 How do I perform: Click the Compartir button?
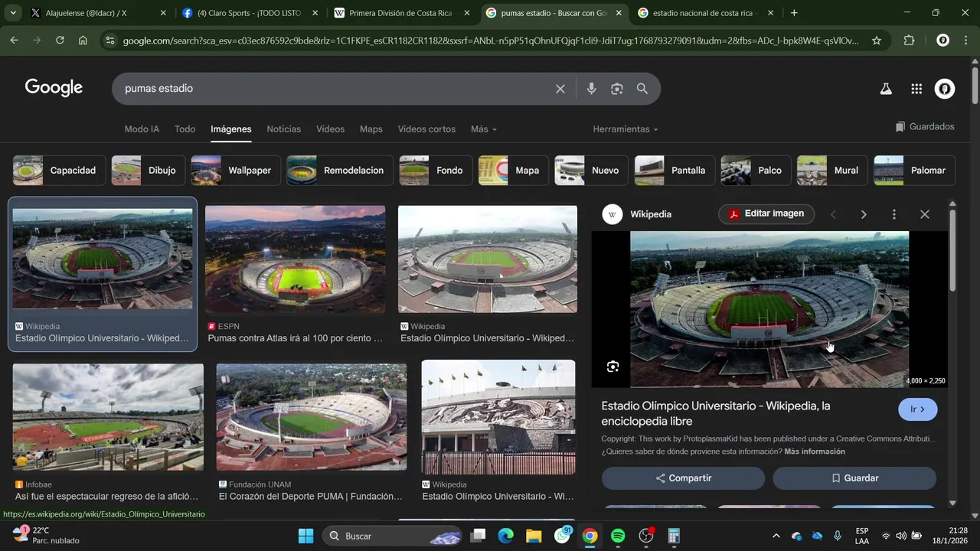683,478
